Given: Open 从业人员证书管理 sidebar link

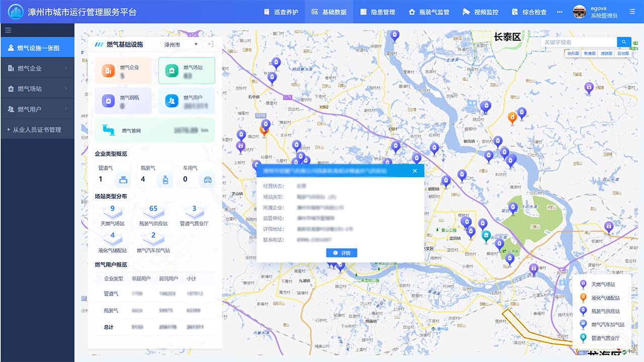Looking at the screenshot, I should (37, 130).
